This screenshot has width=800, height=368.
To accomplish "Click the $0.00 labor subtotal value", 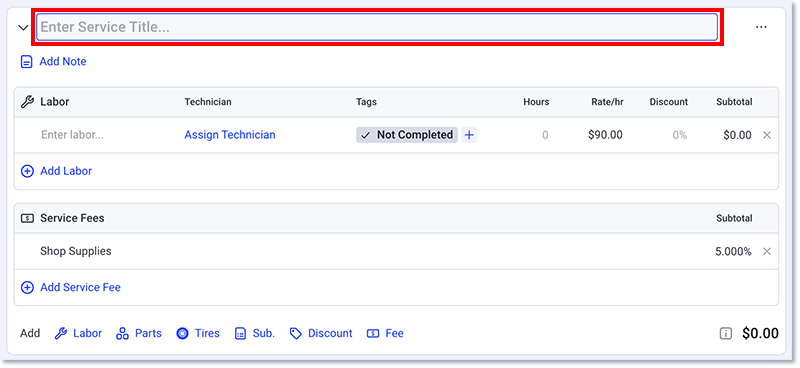I will pyautogui.click(x=737, y=135).
